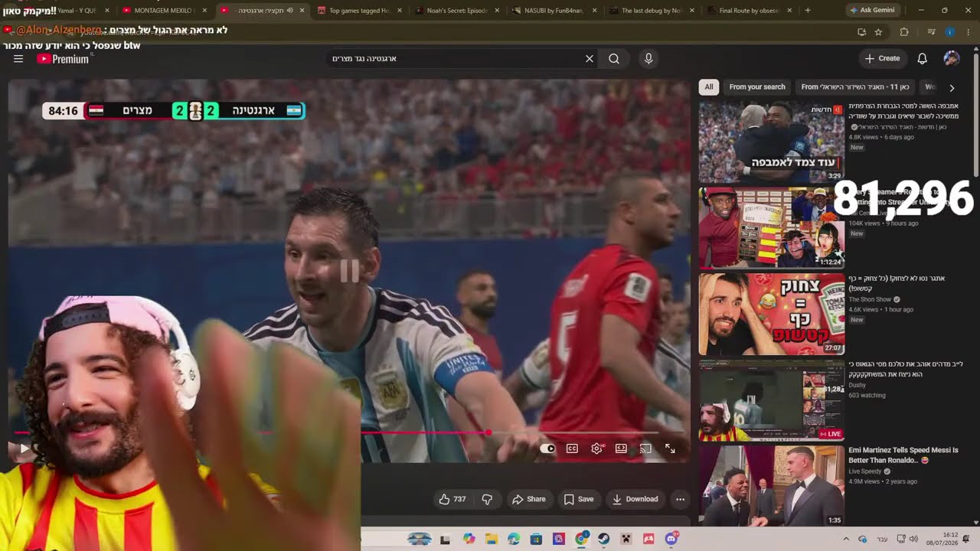Open Microsoft Store from the taskbar
980x551 pixels.
pos(536,539)
